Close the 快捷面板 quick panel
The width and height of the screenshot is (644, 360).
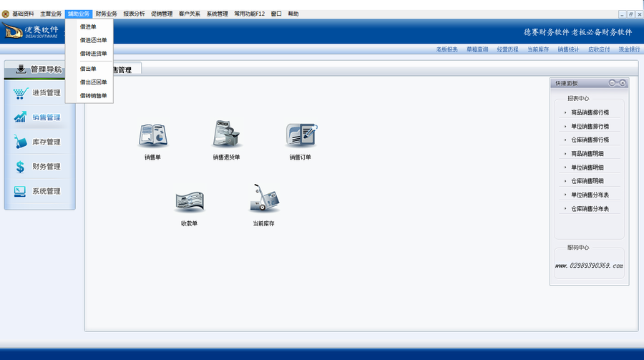[623, 83]
